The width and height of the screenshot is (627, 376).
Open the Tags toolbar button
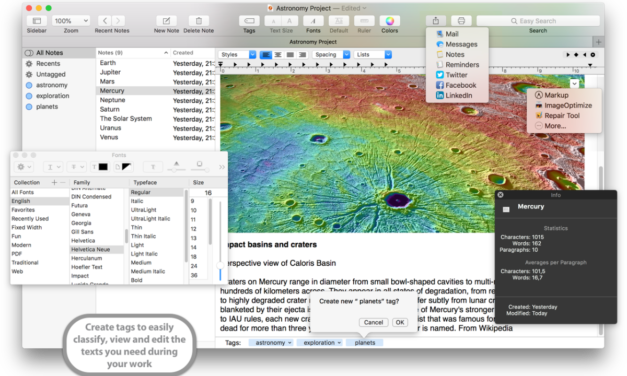249,21
